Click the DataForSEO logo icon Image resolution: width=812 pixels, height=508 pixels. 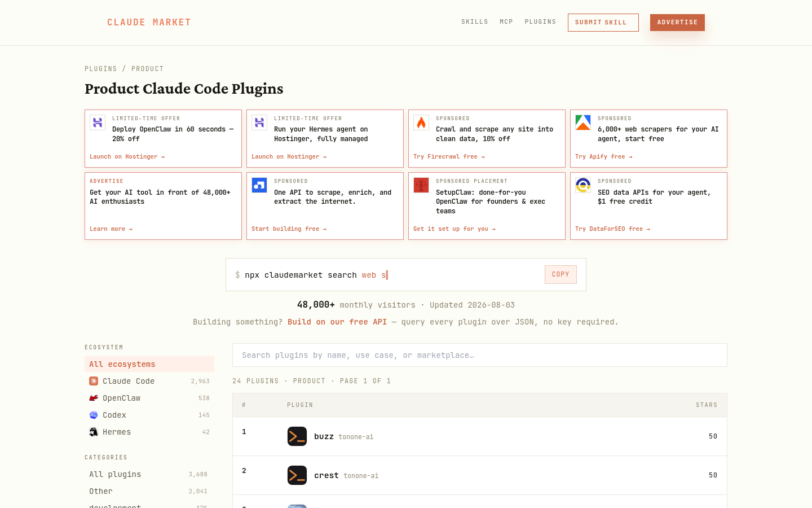tap(583, 185)
